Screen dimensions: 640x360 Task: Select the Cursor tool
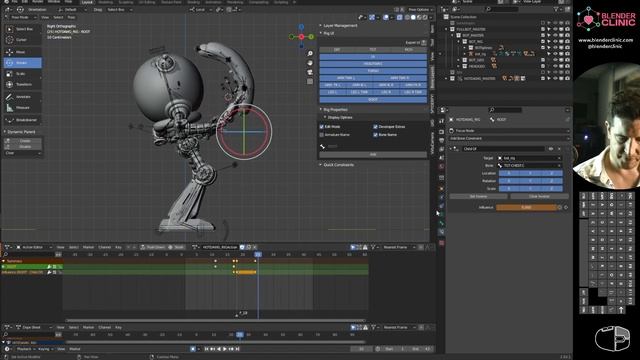pyautogui.click(x=22, y=40)
